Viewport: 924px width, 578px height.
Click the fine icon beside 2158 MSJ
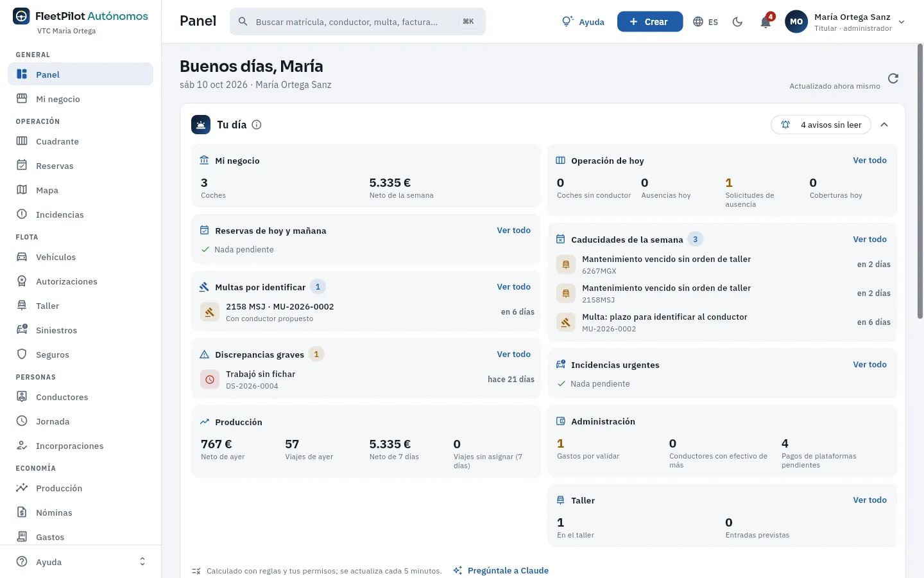pyautogui.click(x=210, y=312)
